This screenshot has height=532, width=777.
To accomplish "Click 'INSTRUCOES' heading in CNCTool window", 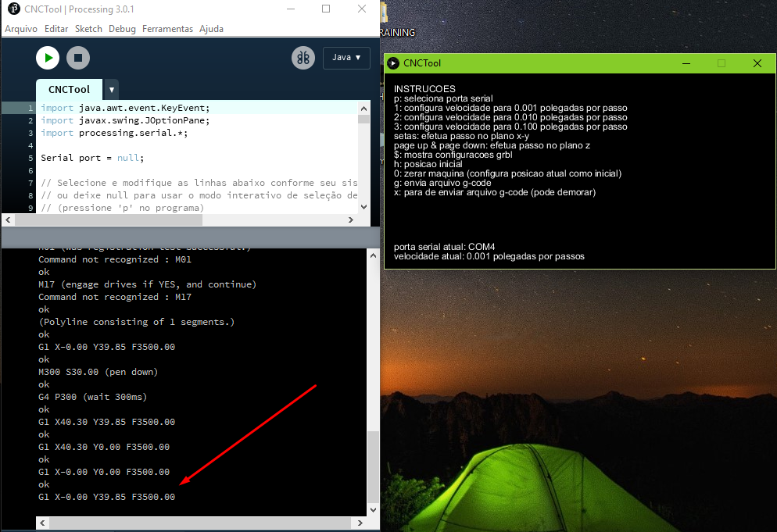I will [424, 89].
